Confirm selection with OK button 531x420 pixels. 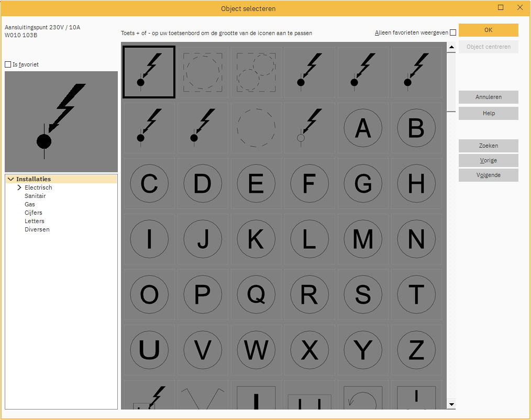point(488,30)
